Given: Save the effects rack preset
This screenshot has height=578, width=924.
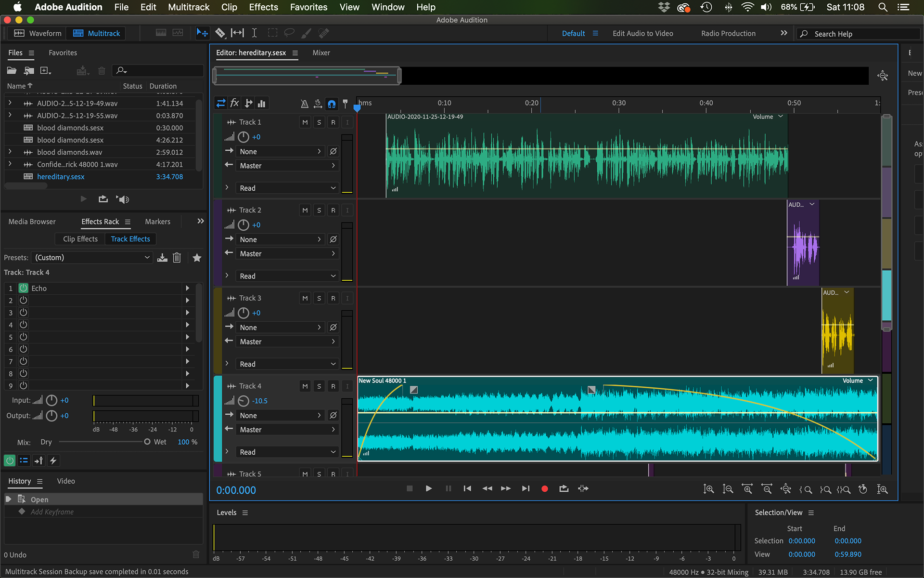Looking at the screenshot, I should point(162,258).
